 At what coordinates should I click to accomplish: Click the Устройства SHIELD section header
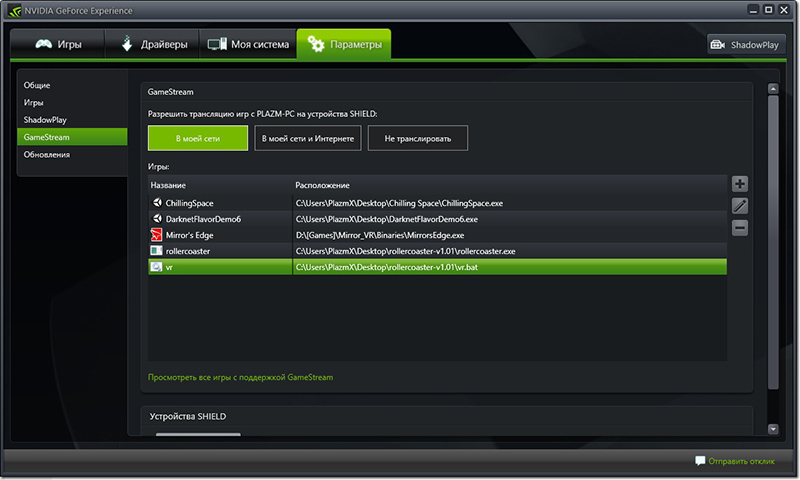pyautogui.click(x=188, y=416)
